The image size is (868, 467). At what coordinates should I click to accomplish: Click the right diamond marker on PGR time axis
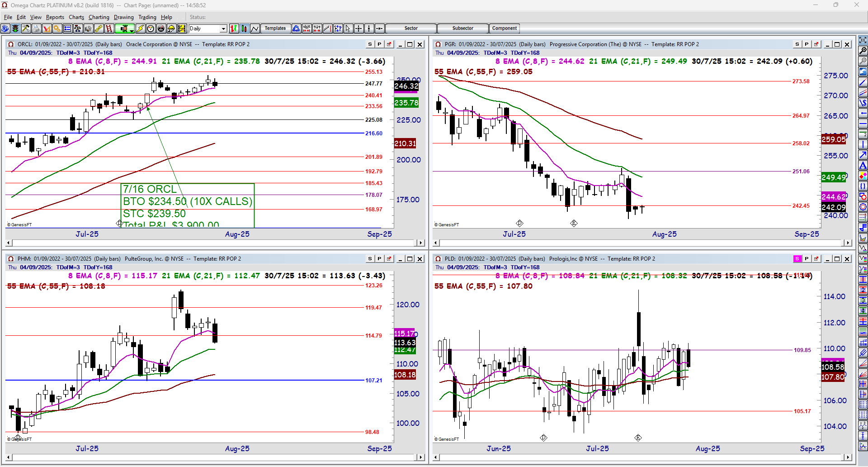tap(574, 223)
